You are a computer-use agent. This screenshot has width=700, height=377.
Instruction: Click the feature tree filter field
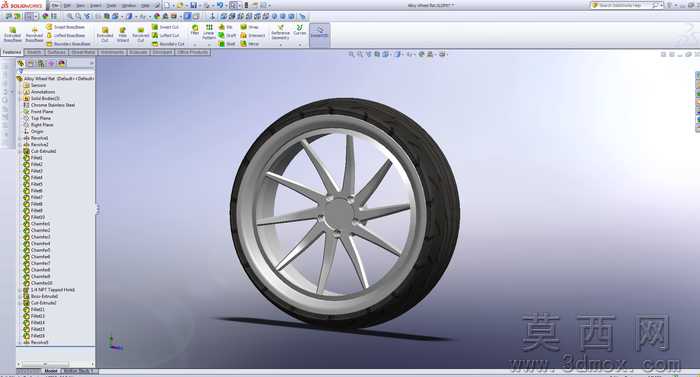pos(56,71)
